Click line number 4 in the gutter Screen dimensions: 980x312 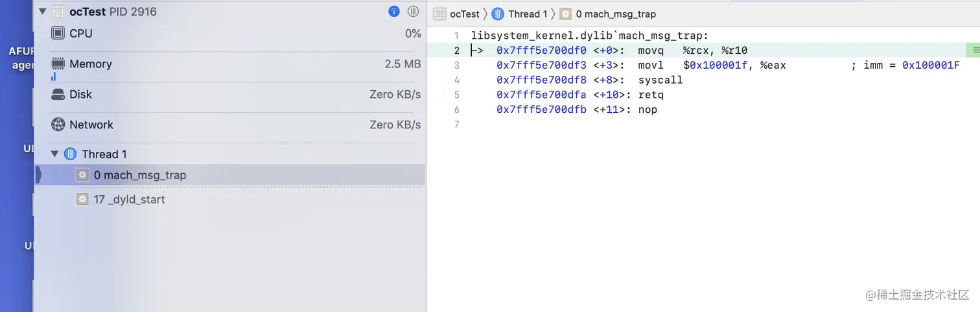click(456, 80)
